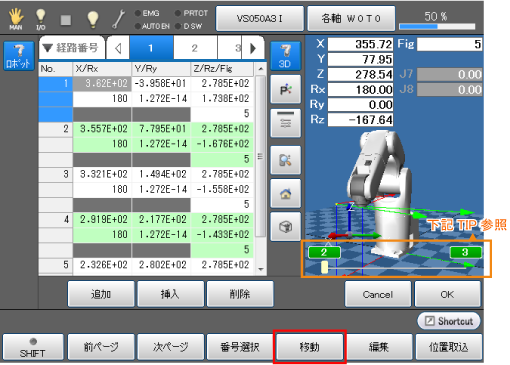Open the I/O lamp icon
Image resolution: width=510 pixels, height=365 pixels.
pyautogui.click(x=40, y=19)
